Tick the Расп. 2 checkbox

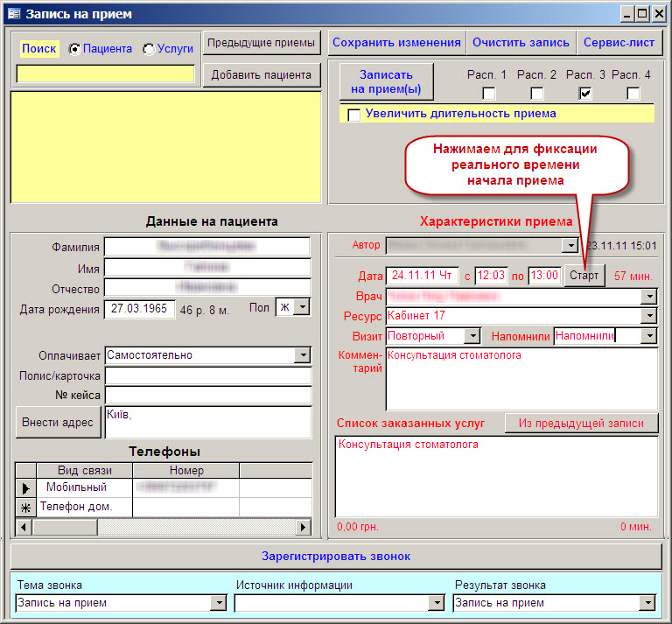tap(536, 93)
